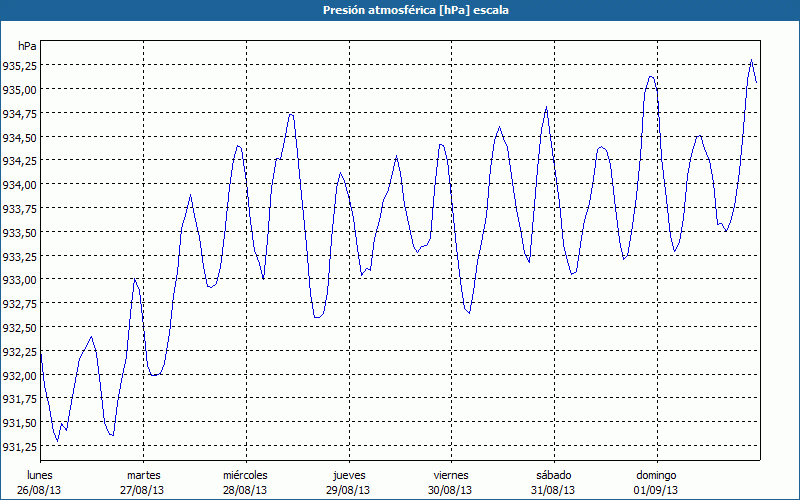
Task: Click the 931,25 y-axis value
Action: pos(20,447)
